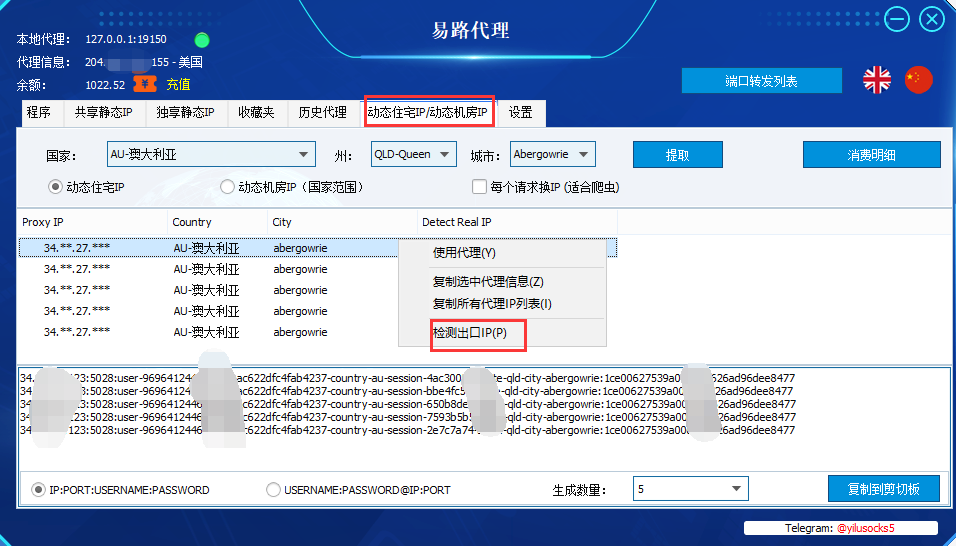This screenshot has height=546, width=956.
Task: Click the 复制到剪切板 copy to clipboard button
Action: 883,489
